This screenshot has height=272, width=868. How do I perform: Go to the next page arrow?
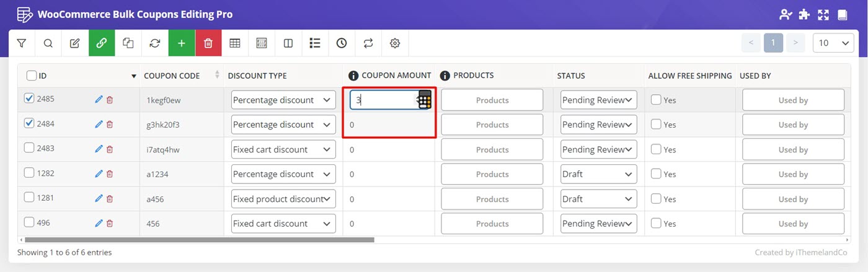point(795,43)
